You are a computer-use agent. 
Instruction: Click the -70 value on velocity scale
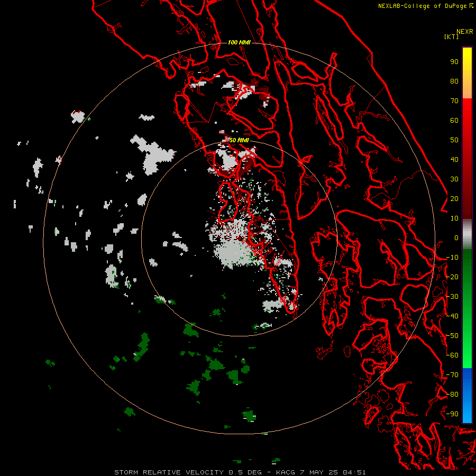pos(452,375)
